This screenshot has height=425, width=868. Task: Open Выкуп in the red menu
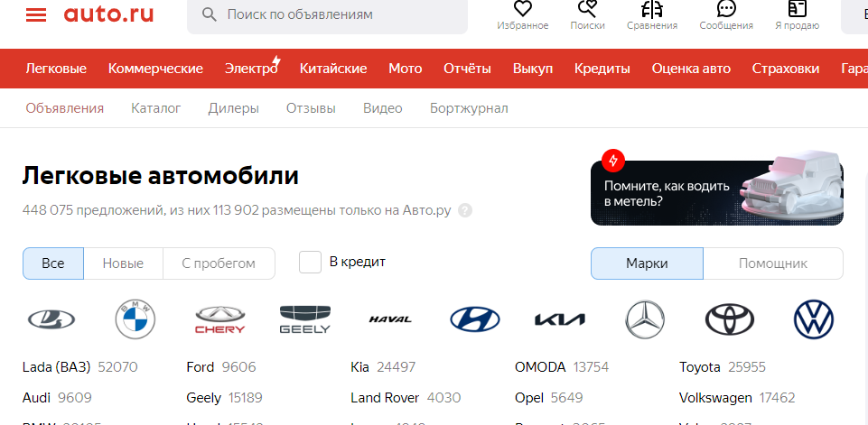tap(533, 69)
